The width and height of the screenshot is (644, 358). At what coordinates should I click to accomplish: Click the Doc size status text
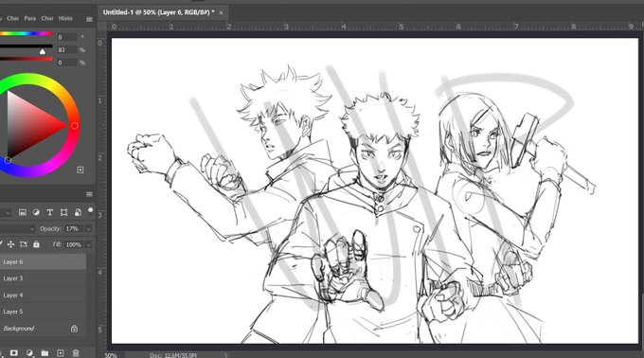(173, 355)
